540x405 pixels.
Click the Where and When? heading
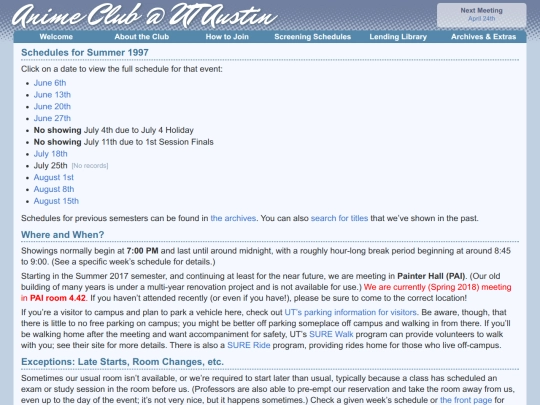click(62, 235)
